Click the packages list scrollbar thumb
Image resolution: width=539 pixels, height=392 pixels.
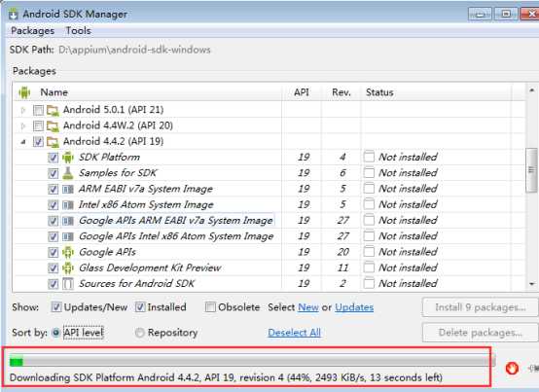point(532,170)
